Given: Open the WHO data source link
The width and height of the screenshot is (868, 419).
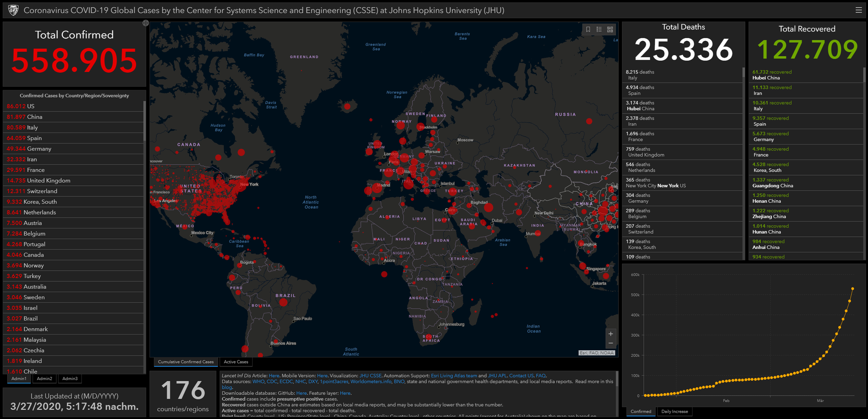Looking at the screenshot, I should tap(258, 382).
